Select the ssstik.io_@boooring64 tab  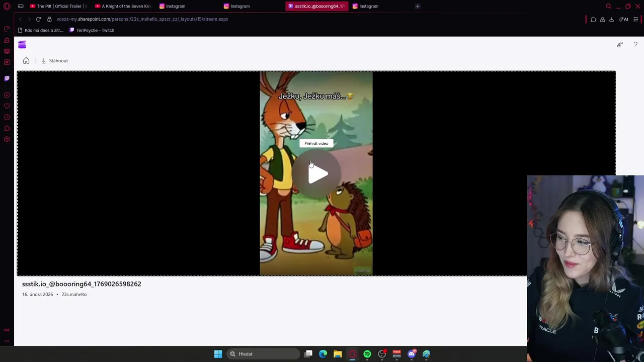(x=316, y=6)
